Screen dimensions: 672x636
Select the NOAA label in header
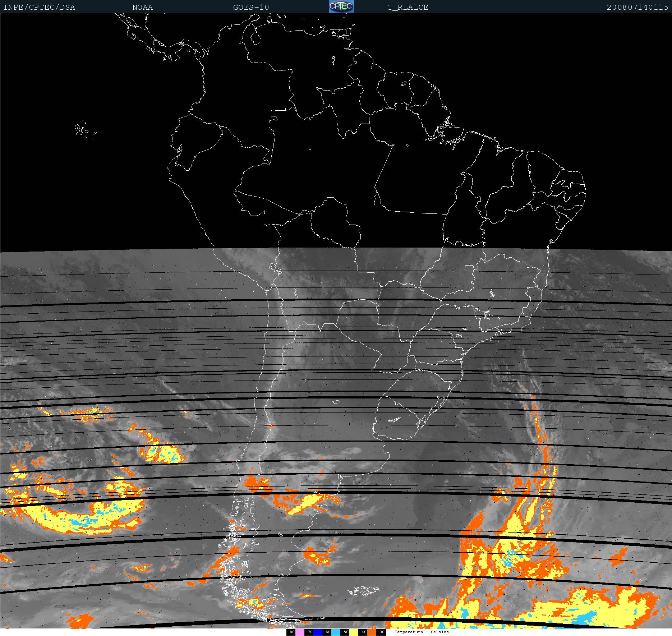click(x=142, y=8)
